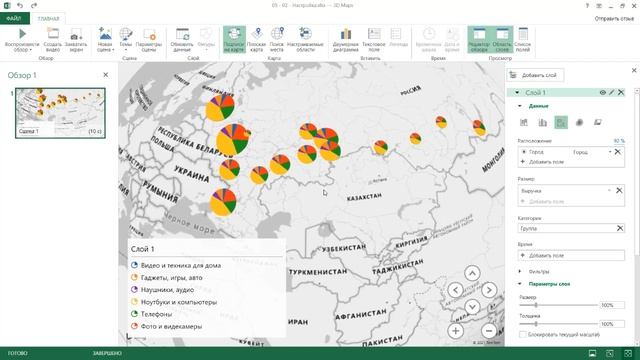This screenshot has height=360, width=640.
Task: Adjust the Размер slider handle
Action: point(536,305)
